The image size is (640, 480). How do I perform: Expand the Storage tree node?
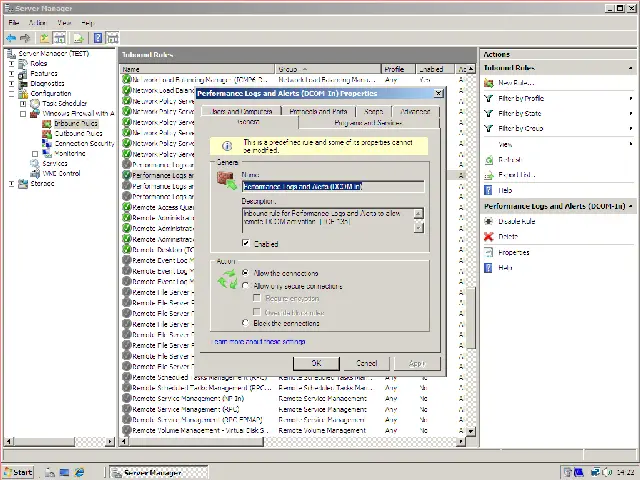coord(11,184)
